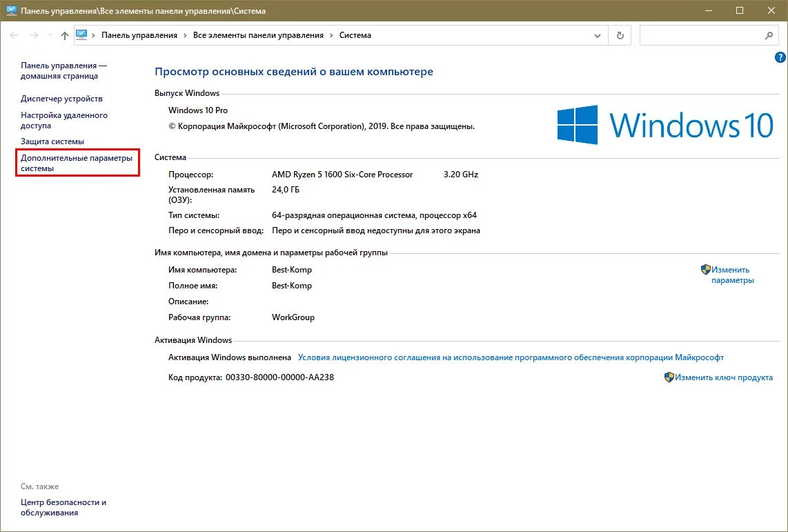Expand chevron after 'Панель управления' breadcrumb
Viewport: 788px width, 532px height.
(x=185, y=35)
